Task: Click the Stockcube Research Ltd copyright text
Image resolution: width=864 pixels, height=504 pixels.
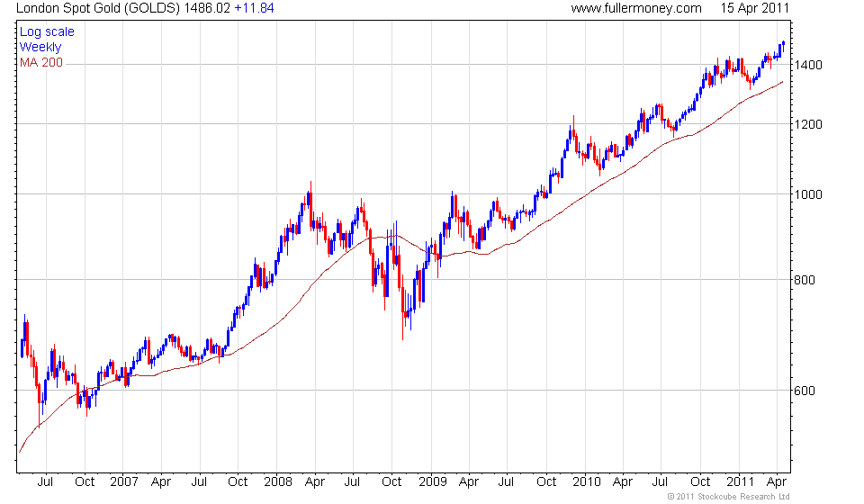Action: pyautogui.click(x=728, y=497)
